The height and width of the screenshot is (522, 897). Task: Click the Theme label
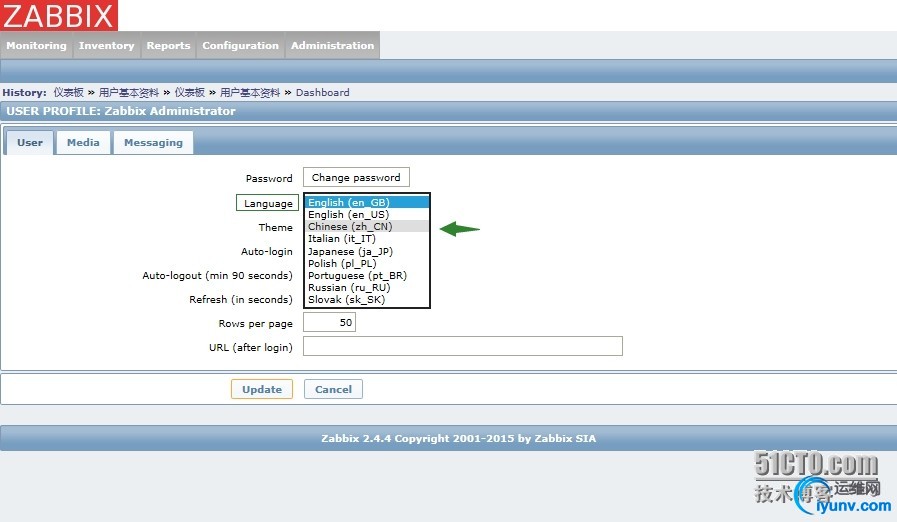pos(275,227)
